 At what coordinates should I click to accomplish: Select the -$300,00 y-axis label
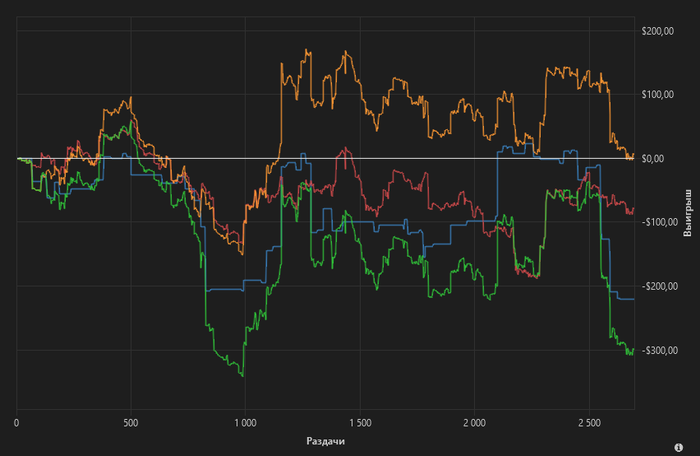658,351
